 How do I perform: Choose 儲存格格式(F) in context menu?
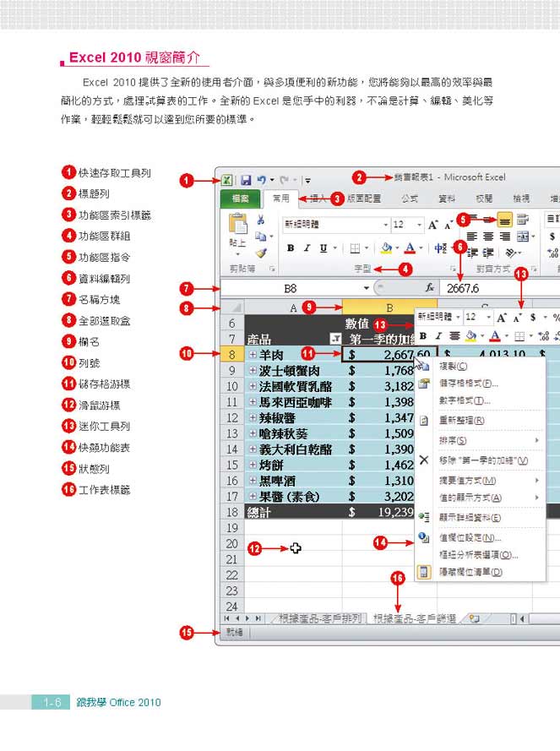click(x=480, y=384)
